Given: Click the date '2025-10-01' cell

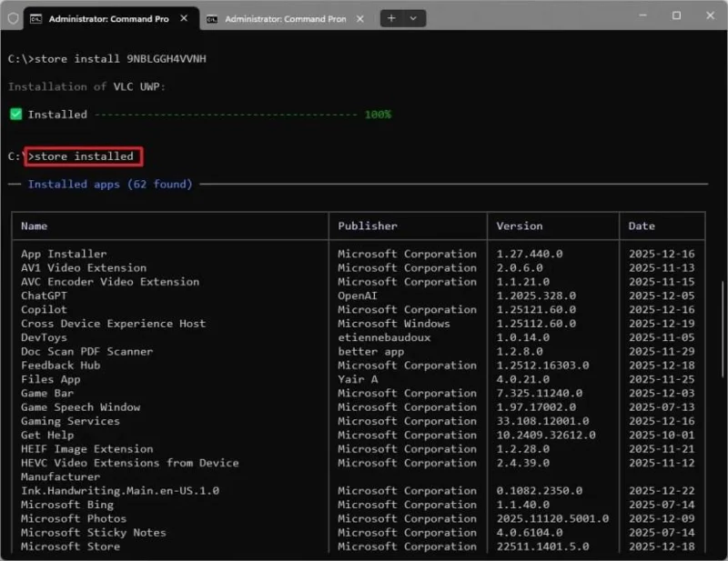Looking at the screenshot, I should coord(662,435).
